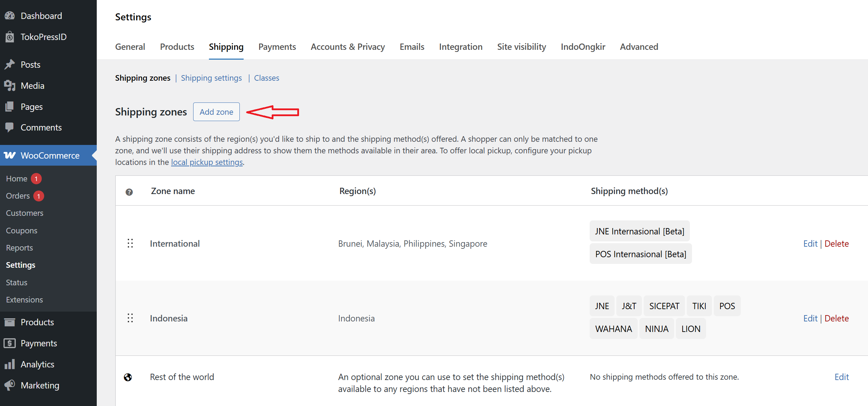The image size is (868, 406).
Task: Open the Status submenu item
Action: coord(16,282)
